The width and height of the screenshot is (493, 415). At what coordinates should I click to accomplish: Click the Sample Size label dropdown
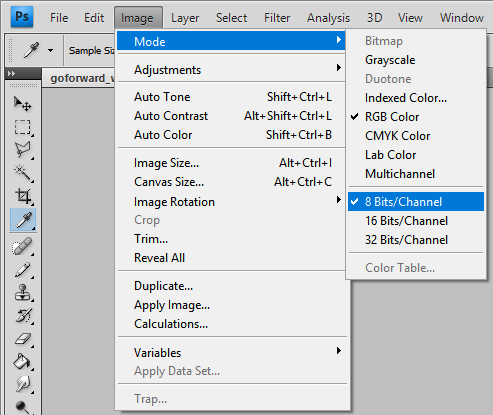tap(92, 51)
